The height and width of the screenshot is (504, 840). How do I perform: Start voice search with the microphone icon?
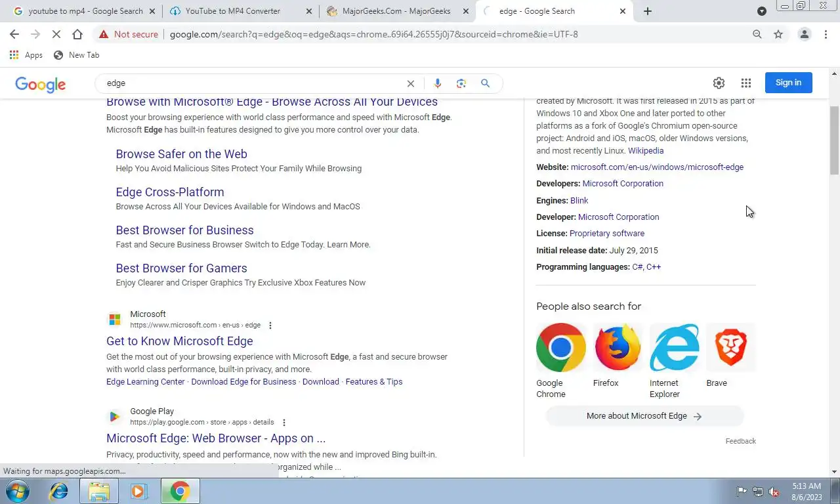(x=438, y=83)
